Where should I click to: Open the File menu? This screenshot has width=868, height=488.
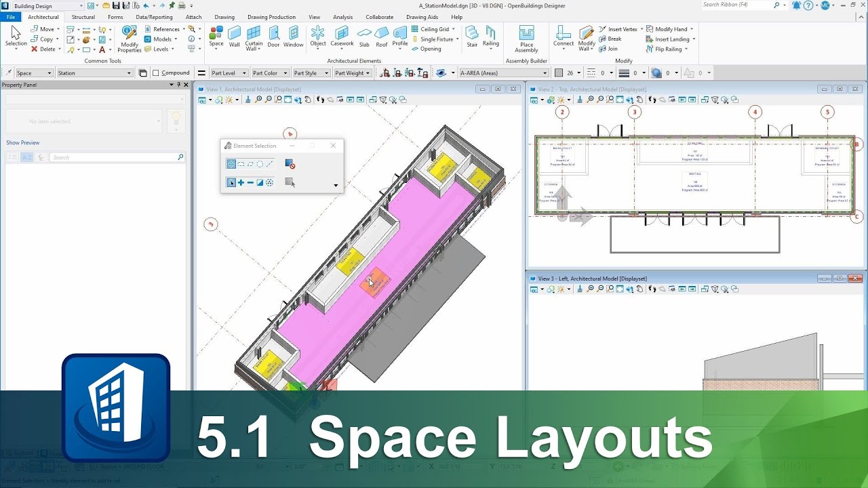pos(11,17)
